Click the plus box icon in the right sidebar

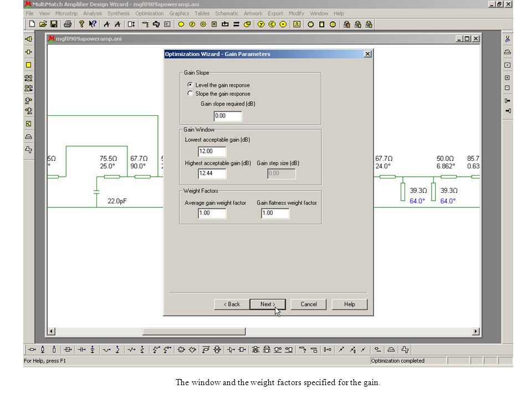click(x=507, y=78)
